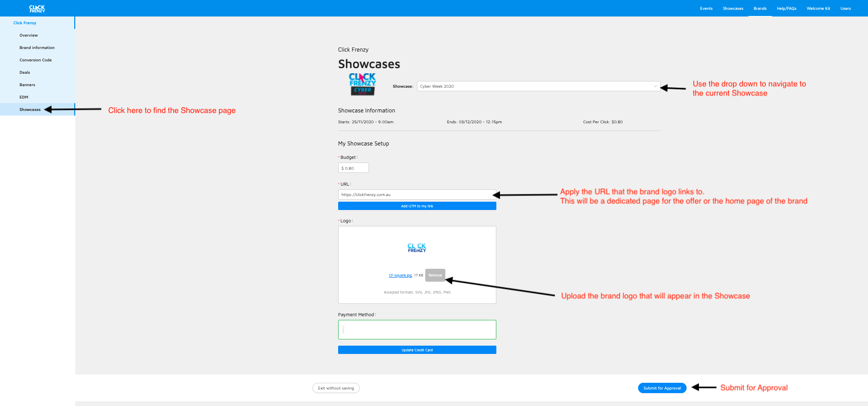
Task: Click Update Credit Card button
Action: tap(417, 350)
